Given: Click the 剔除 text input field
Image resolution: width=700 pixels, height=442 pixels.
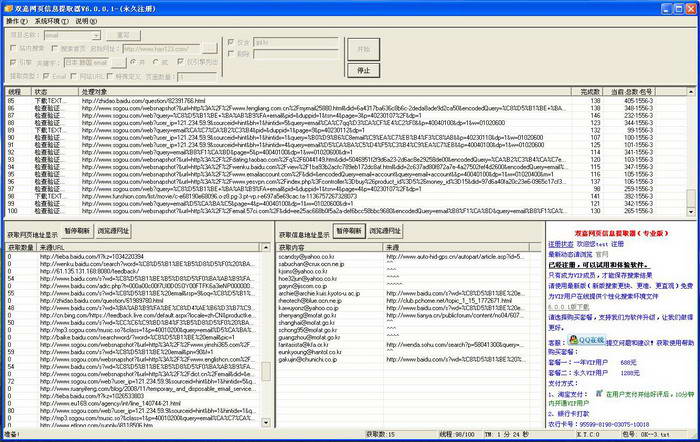Looking at the screenshot, I should [296, 54].
